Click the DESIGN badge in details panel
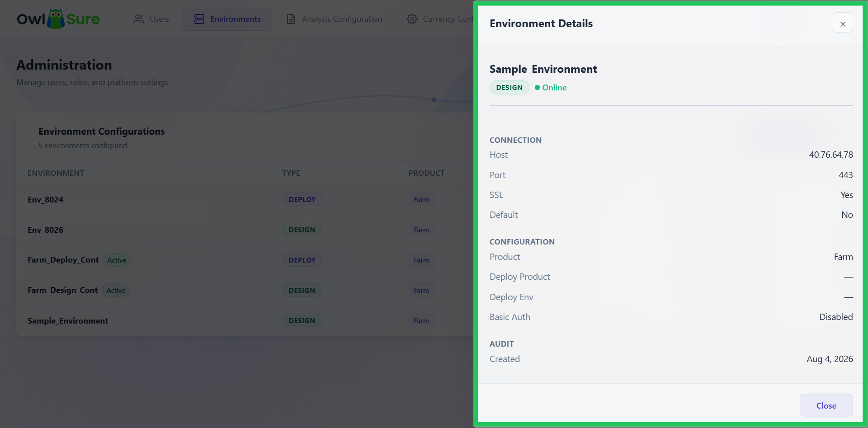This screenshot has width=868, height=428. click(509, 88)
